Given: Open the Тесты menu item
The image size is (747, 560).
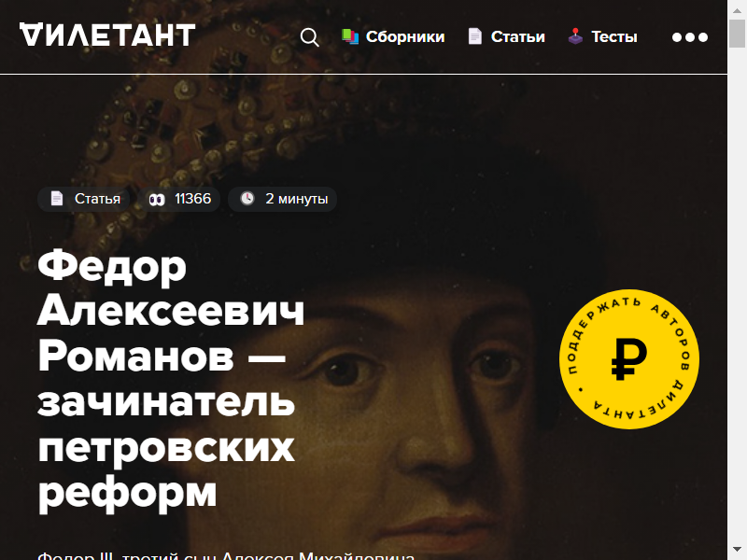Looking at the screenshot, I should click(x=614, y=36).
